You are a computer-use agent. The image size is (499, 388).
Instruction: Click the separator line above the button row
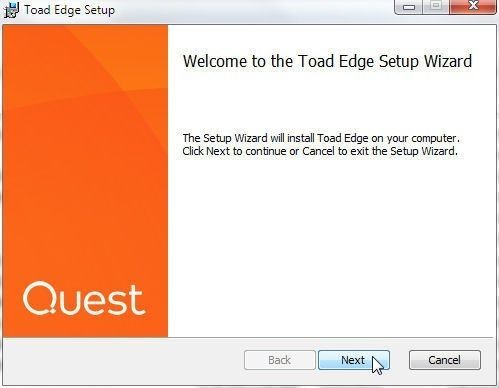click(x=249, y=337)
